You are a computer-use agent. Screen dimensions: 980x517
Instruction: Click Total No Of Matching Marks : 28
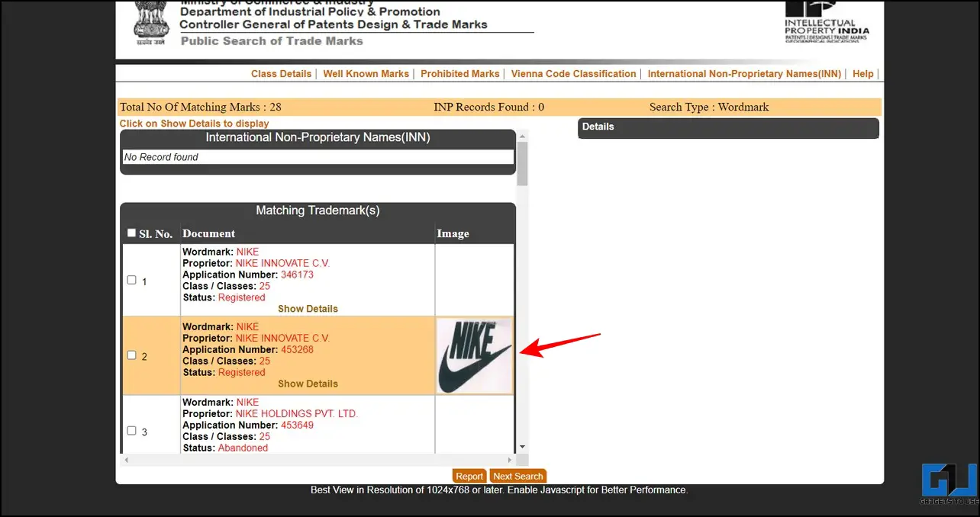pos(201,108)
